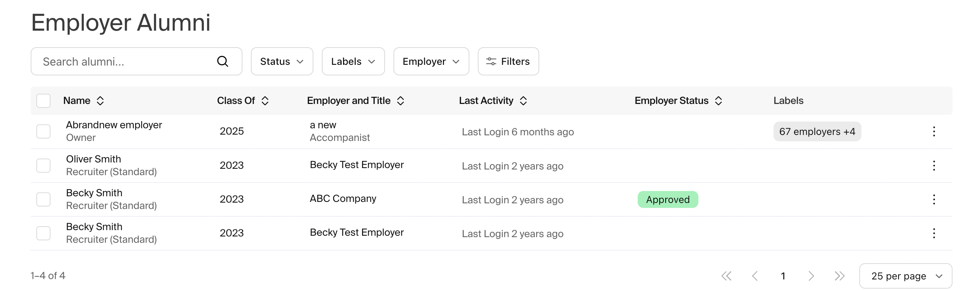
Task: Open the Filters panel
Action: click(x=508, y=61)
